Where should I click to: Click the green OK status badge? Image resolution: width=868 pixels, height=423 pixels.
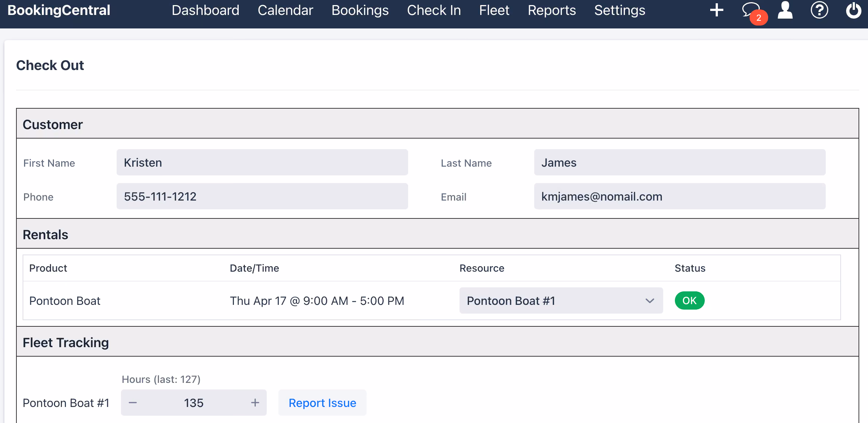[x=689, y=300]
